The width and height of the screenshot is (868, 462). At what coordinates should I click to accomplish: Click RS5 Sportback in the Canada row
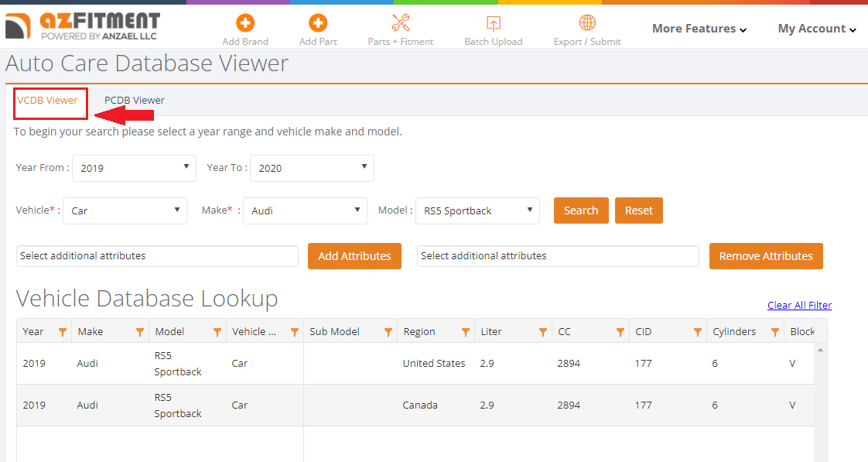pyautogui.click(x=178, y=406)
